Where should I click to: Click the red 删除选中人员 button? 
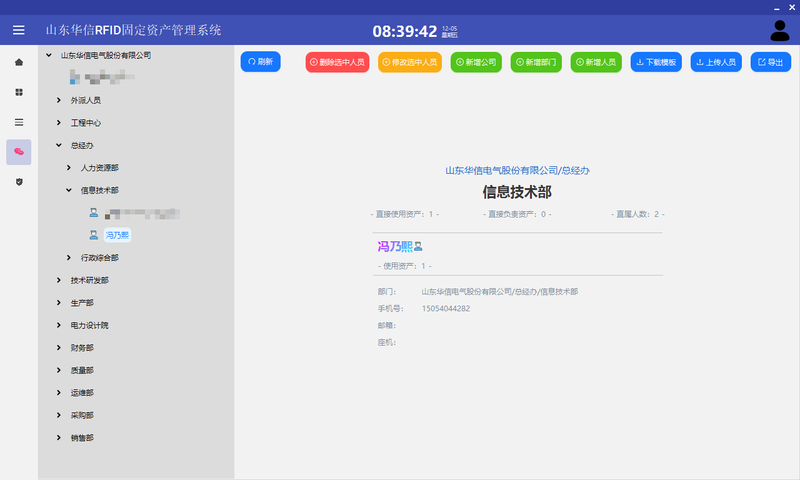tap(337, 62)
